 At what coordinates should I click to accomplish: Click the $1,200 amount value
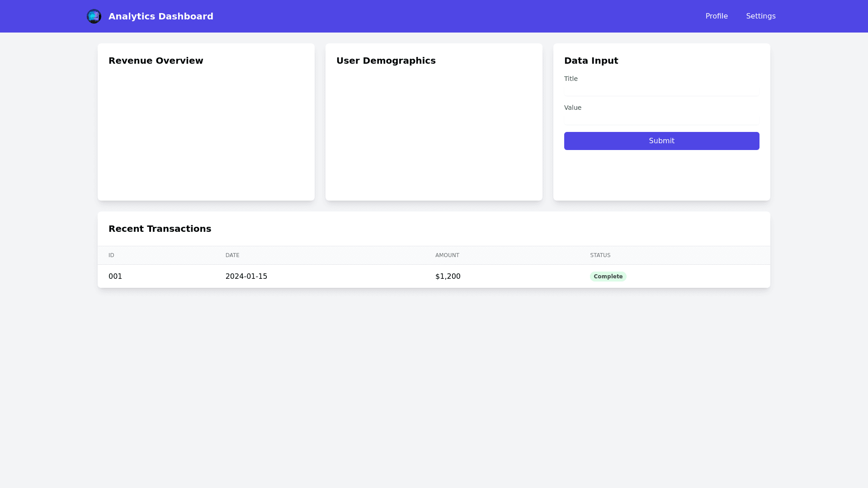click(x=447, y=276)
